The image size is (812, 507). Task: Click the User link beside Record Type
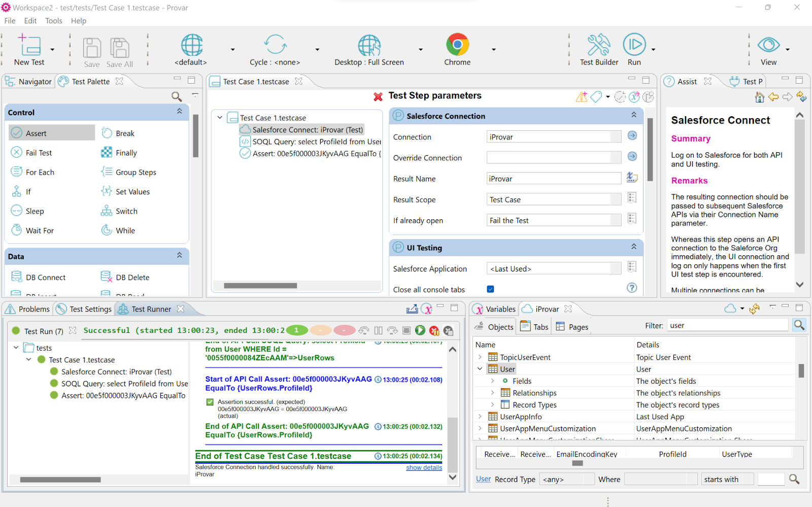point(483,479)
